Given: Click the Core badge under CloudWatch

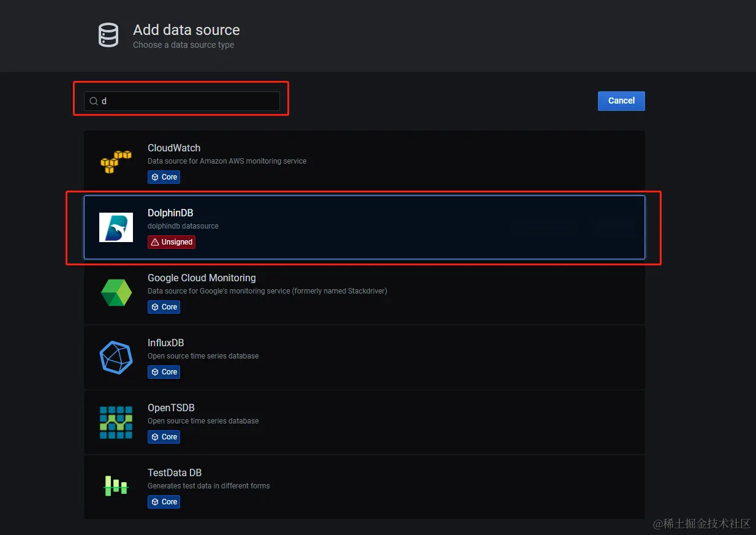Looking at the screenshot, I should 164,177.
